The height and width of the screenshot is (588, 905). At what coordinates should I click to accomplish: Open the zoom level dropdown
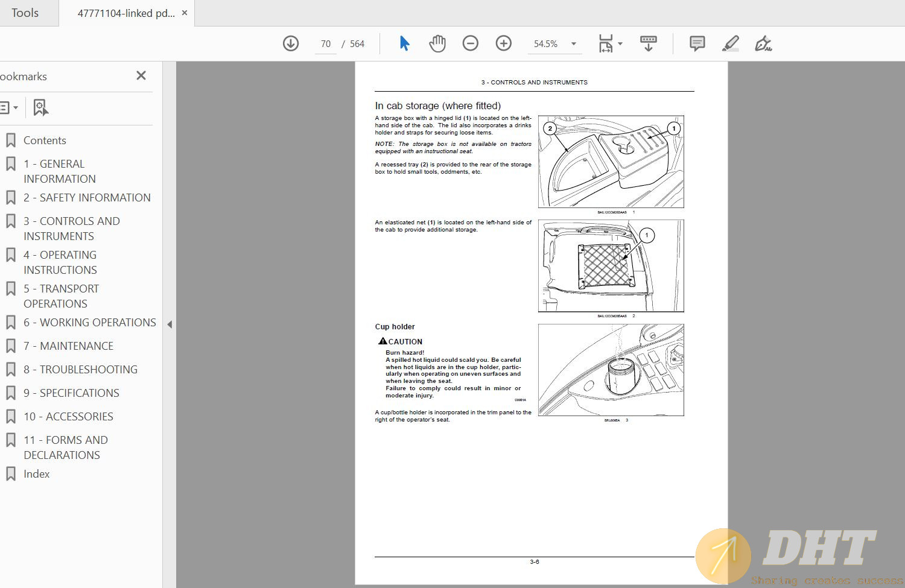(x=574, y=44)
